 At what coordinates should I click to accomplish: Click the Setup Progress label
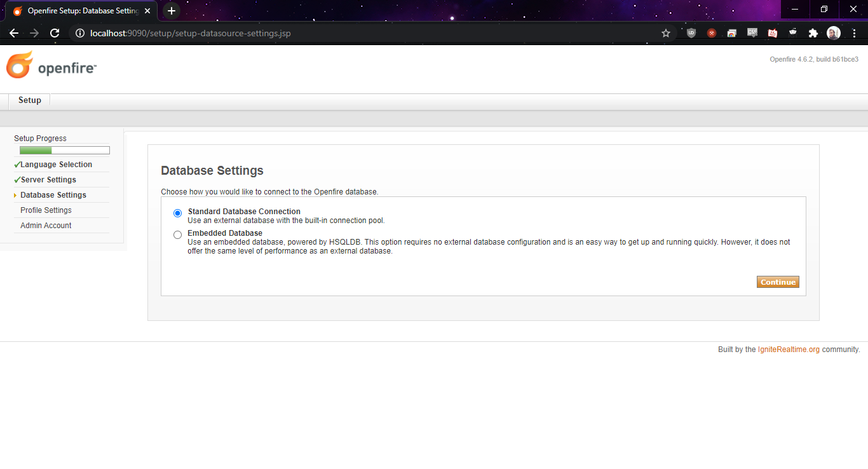(x=40, y=139)
